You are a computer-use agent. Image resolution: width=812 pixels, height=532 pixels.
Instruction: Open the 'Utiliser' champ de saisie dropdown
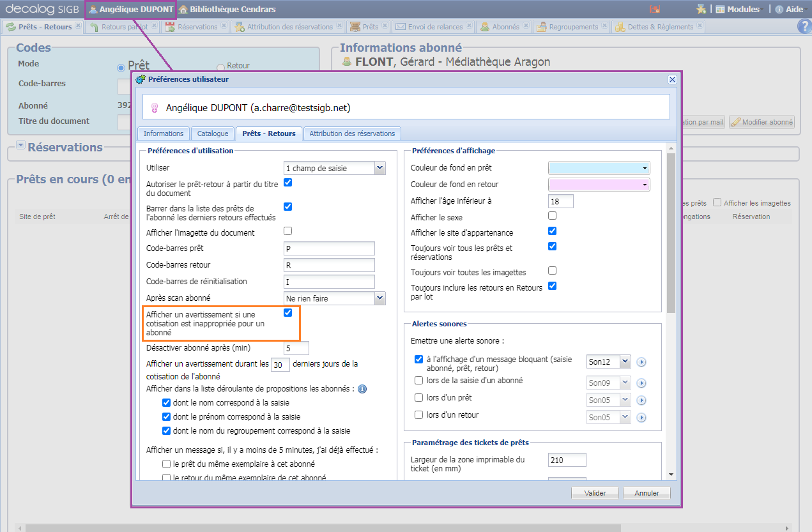click(x=379, y=168)
